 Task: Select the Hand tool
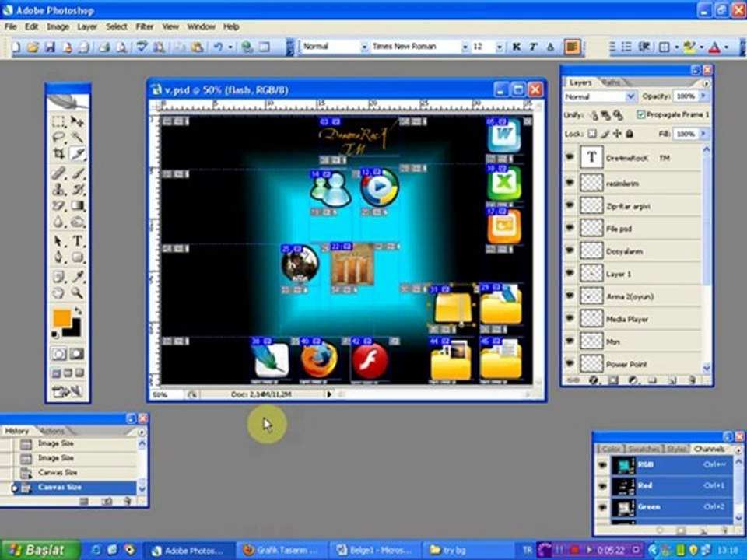click(x=58, y=293)
